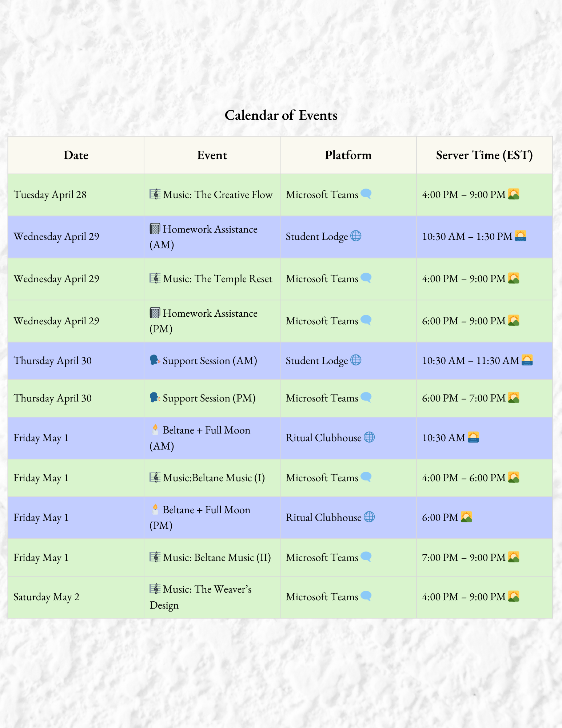Screen dimensions: 562x728
Task: Click the music score icon for Weaver's Design
Action: pyautogui.click(x=155, y=589)
